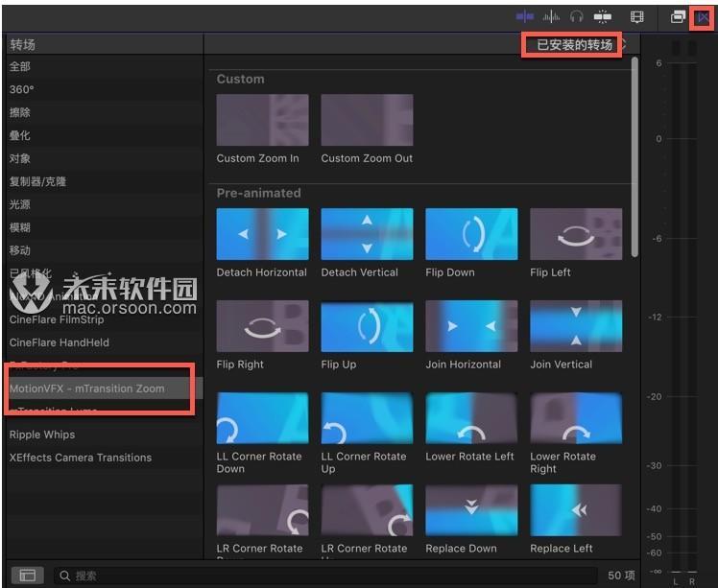718x588 pixels.
Task: Toggle sidebar visibility button at bottom
Action: (28, 575)
